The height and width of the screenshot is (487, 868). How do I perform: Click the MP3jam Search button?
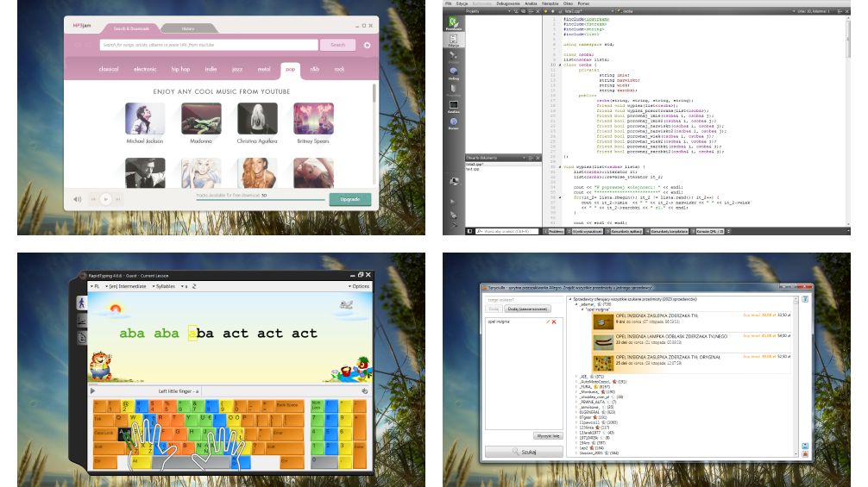[x=337, y=45]
